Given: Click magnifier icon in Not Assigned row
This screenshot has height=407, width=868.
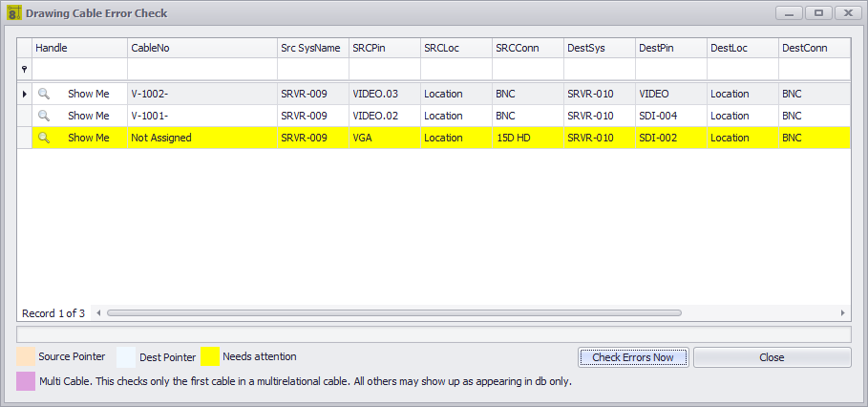Looking at the screenshot, I should [44, 138].
